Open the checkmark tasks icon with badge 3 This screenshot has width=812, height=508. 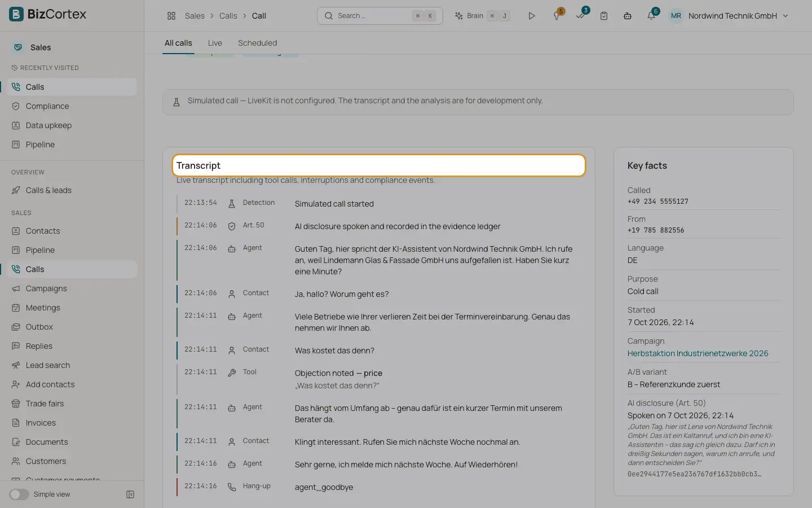tap(581, 15)
